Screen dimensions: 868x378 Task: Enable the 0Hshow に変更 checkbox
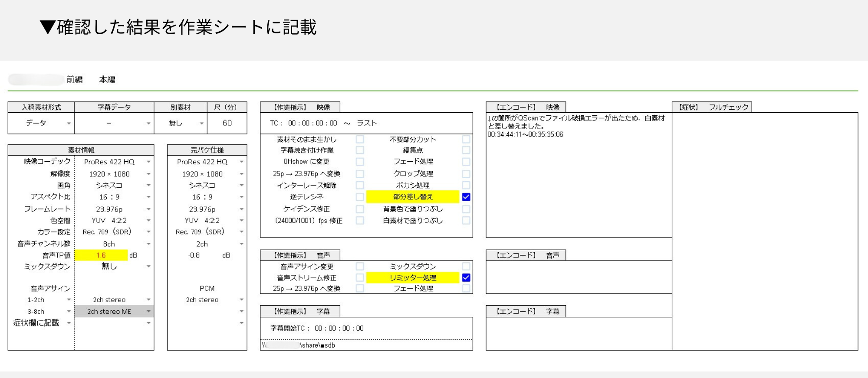pyautogui.click(x=360, y=161)
